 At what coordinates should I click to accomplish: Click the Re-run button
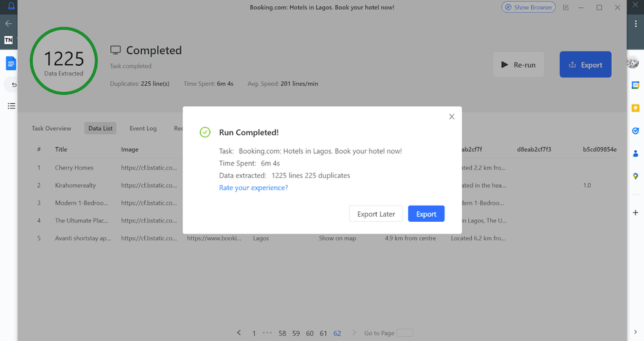[518, 64]
